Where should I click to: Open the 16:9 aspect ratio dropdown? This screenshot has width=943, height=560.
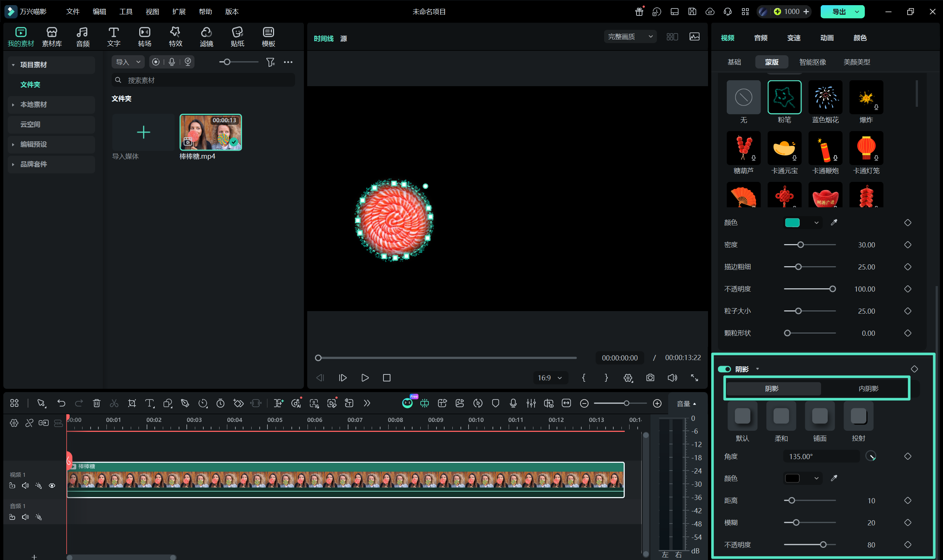pos(550,378)
